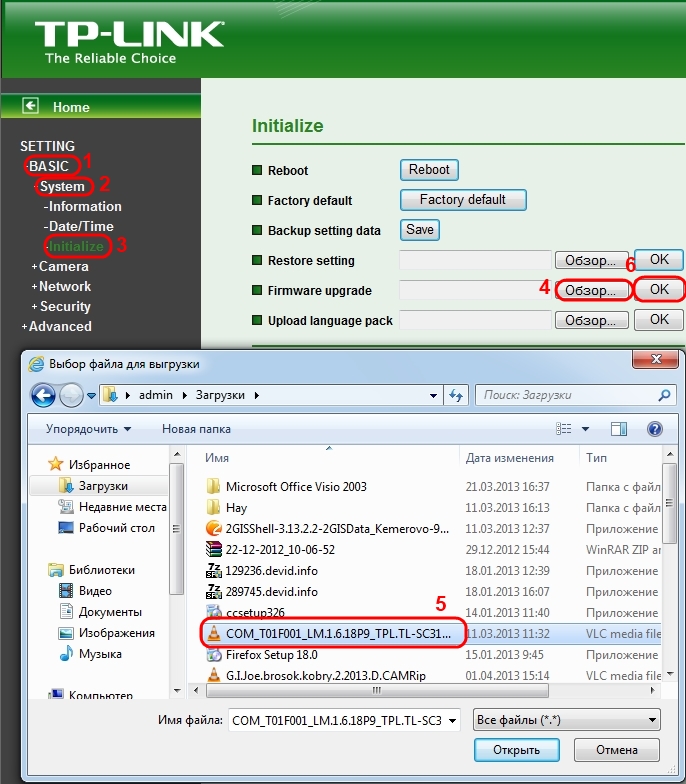Click the VLC cone icon of COM_T01F001 firmware file
Image resolution: width=686 pixels, height=784 pixels.
(x=214, y=633)
